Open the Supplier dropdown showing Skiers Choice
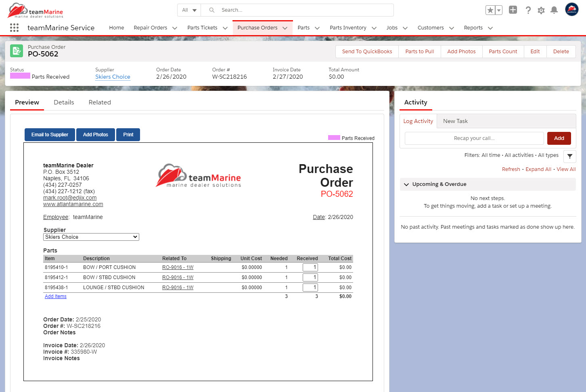 [91, 237]
